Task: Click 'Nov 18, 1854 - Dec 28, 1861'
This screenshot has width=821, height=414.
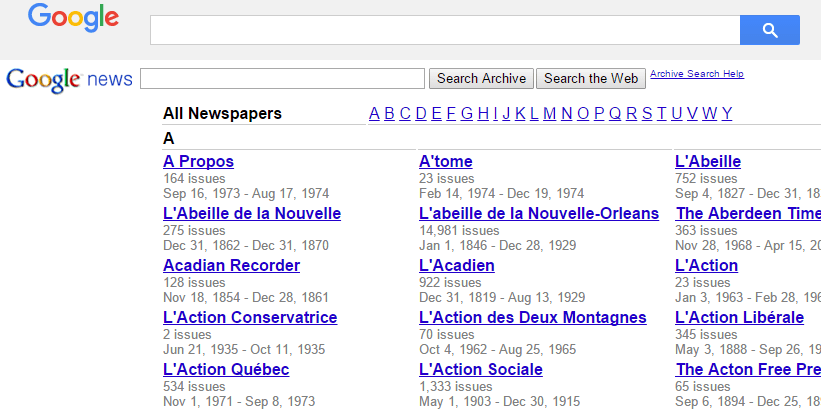Action: coord(246,297)
